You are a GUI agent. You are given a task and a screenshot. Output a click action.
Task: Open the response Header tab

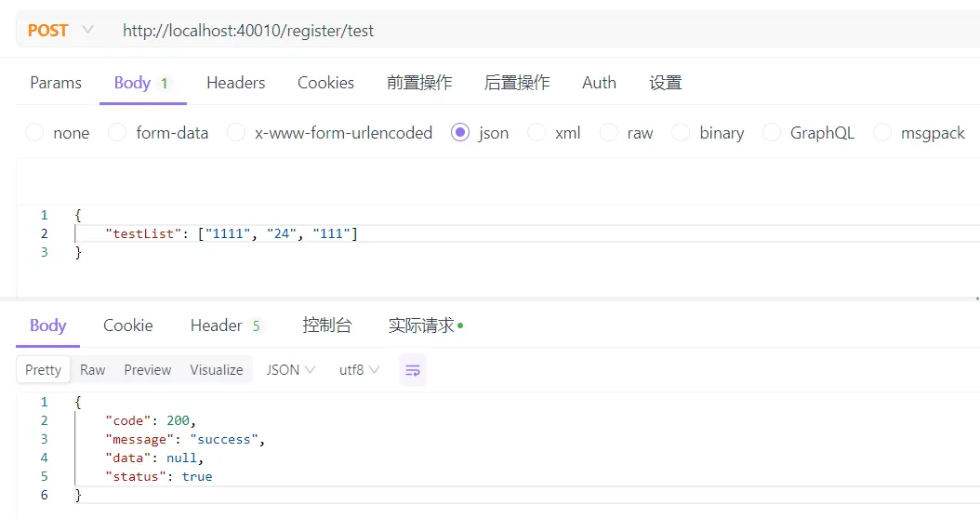225,325
